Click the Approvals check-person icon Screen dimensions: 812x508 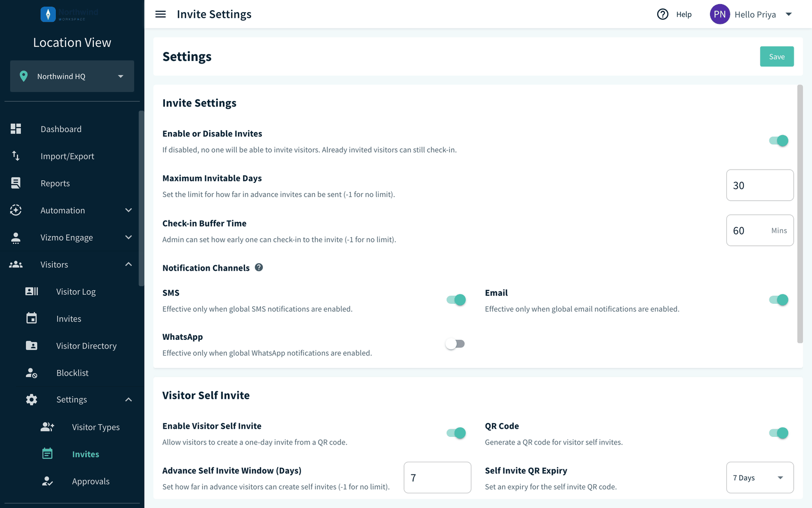[47, 481]
